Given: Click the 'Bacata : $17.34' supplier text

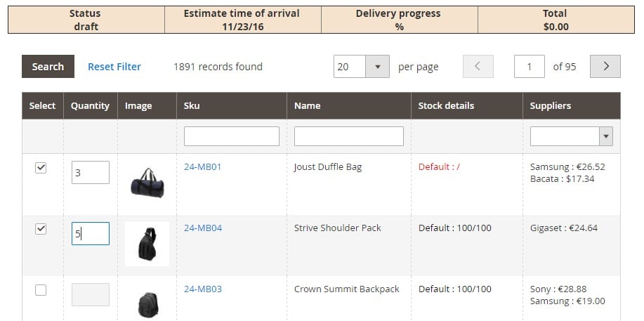Looking at the screenshot, I should click(563, 179).
